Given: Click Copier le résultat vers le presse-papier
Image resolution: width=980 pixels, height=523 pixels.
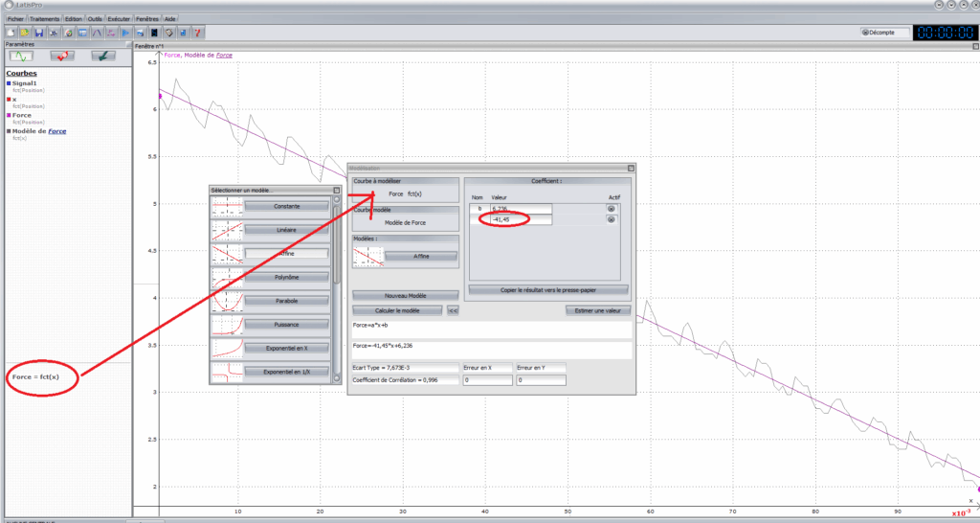Looking at the screenshot, I should click(x=547, y=289).
